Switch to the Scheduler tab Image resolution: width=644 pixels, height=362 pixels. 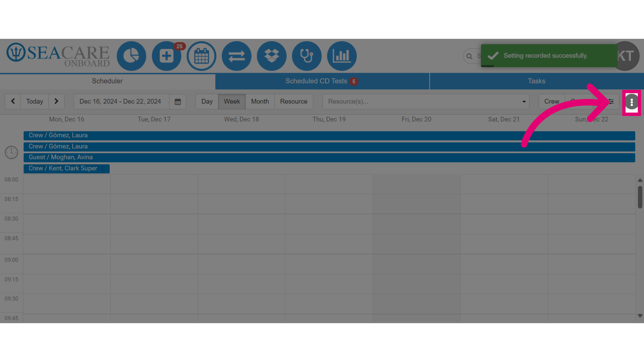[x=107, y=81]
